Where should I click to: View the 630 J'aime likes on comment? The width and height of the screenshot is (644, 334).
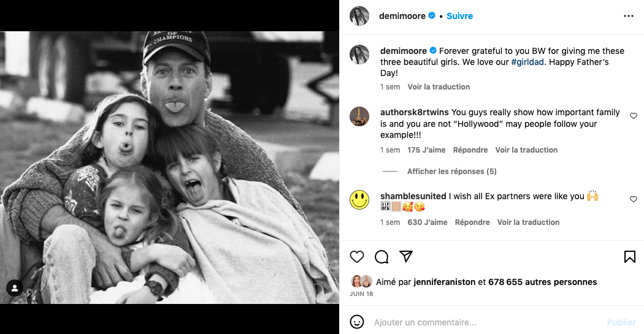[x=427, y=222]
